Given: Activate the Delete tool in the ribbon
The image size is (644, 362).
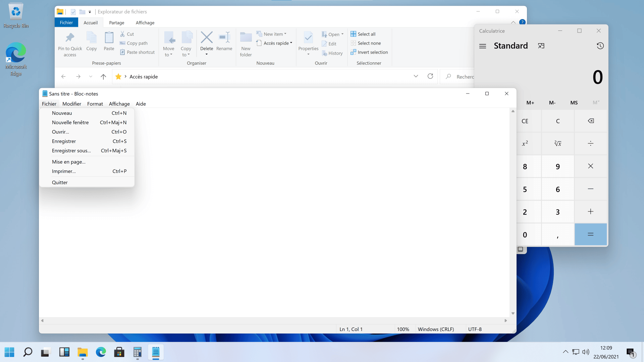Looking at the screenshot, I should click(x=207, y=42).
